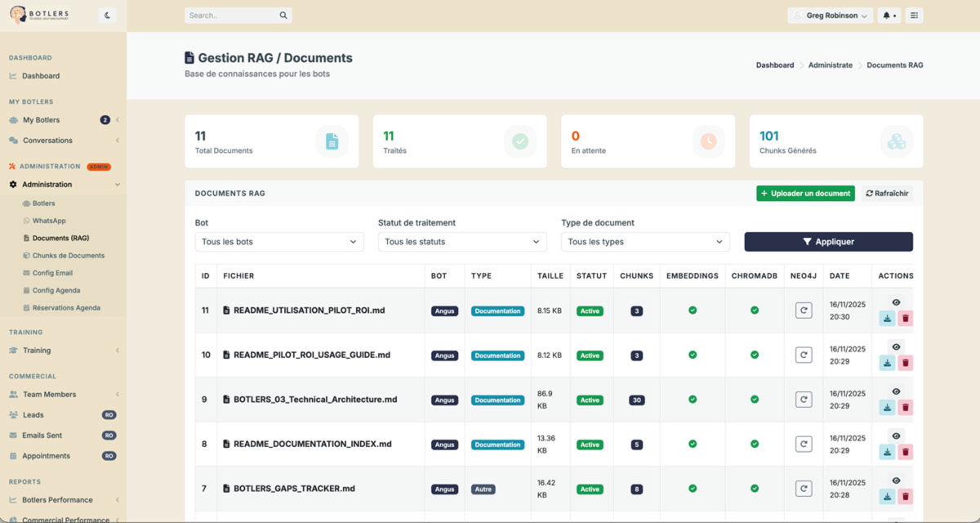The image size is (980, 523).
Task: Delete the README_DOCUMENTATION_INDEX.md document
Action: pos(906,451)
